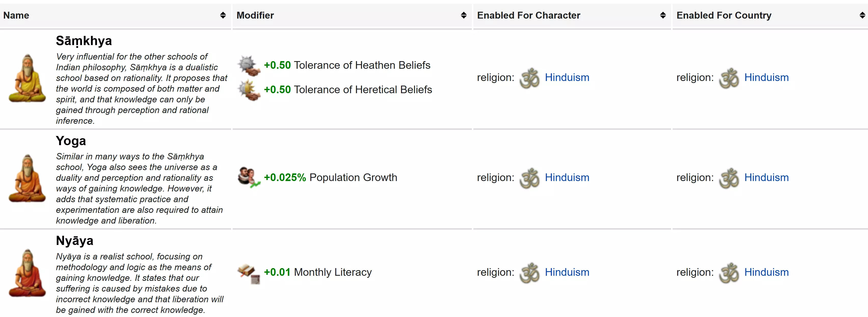Viewport: 868px width, 317px height.
Task: Click the Om icon in Sāṃkhya country column
Action: click(x=728, y=78)
